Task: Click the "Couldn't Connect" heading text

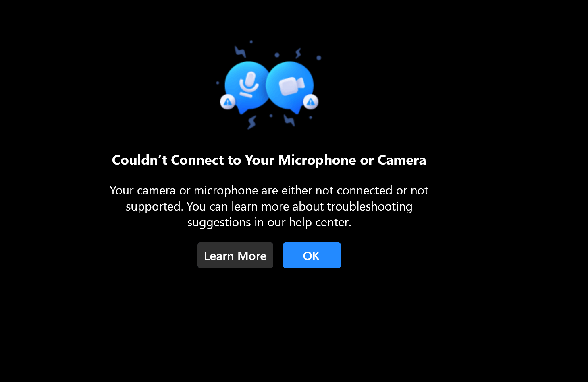Action: (x=269, y=160)
